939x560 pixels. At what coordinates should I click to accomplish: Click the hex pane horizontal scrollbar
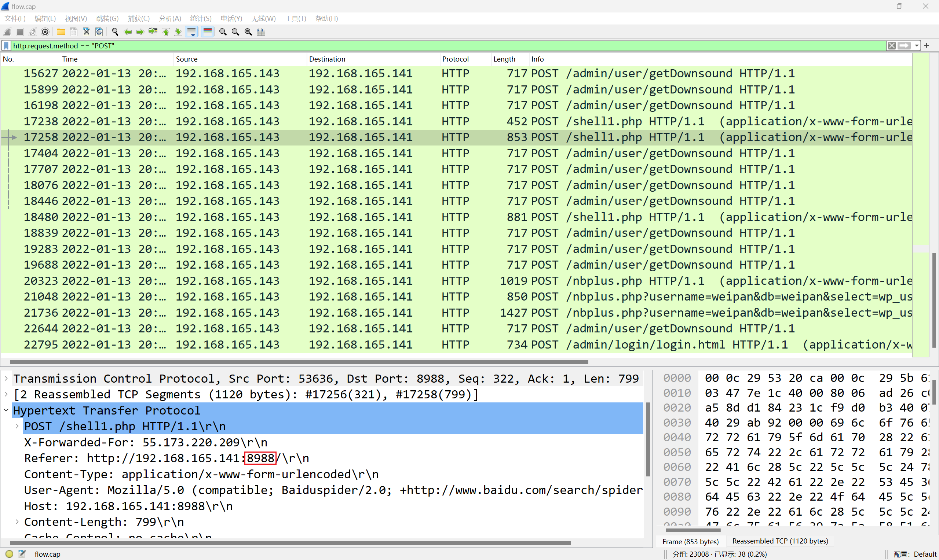[693, 531]
